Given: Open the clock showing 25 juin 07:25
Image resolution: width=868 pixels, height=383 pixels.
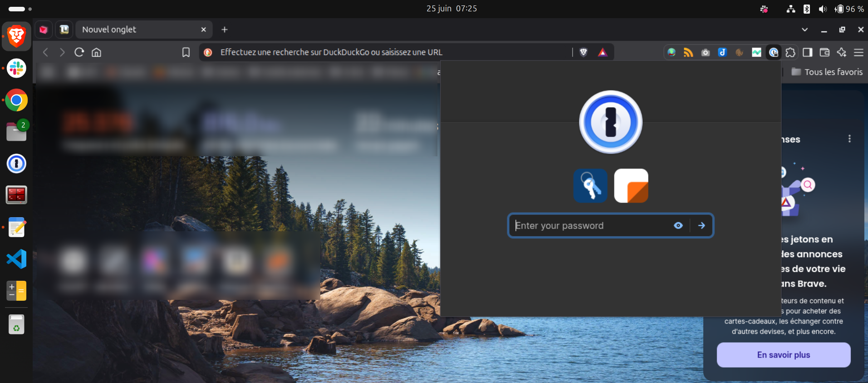Looking at the screenshot, I should (451, 9).
